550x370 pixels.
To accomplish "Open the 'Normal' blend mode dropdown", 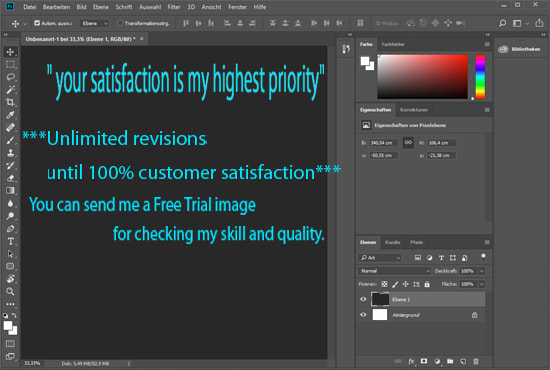I will (395, 271).
